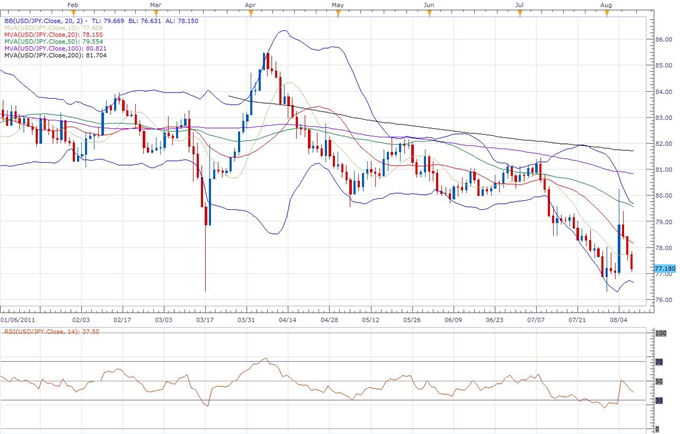This screenshot has width=680, height=434.
Task: Click the current price tag 77.180
Action: click(x=664, y=269)
